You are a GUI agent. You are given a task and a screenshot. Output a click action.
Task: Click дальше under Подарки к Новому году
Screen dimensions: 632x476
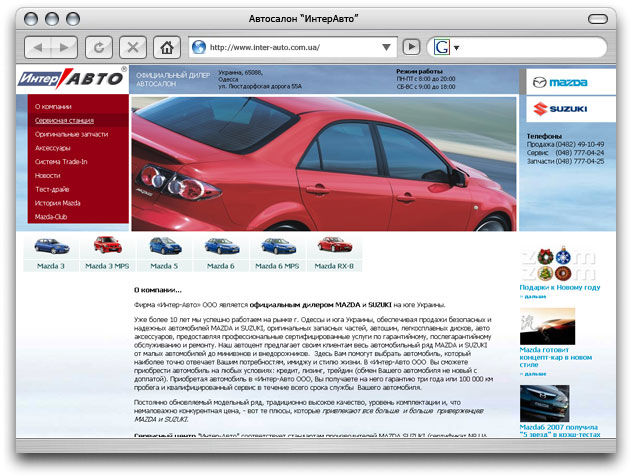(x=533, y=297)
